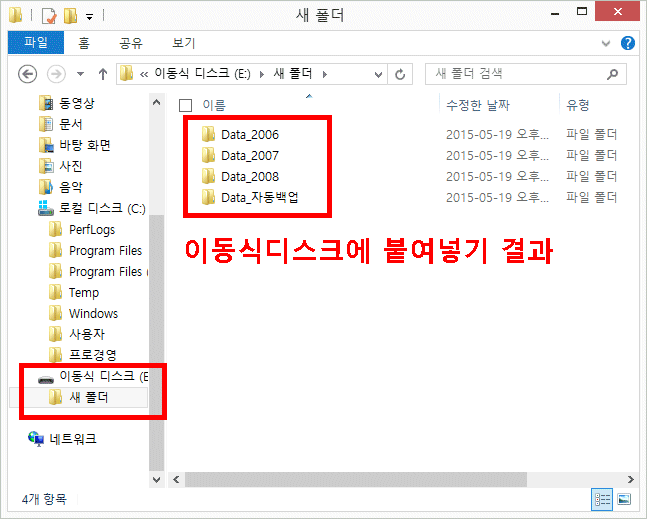
Task: Select 이동식 디스크 (E:) drive in tree
Action: coord(93,376)
